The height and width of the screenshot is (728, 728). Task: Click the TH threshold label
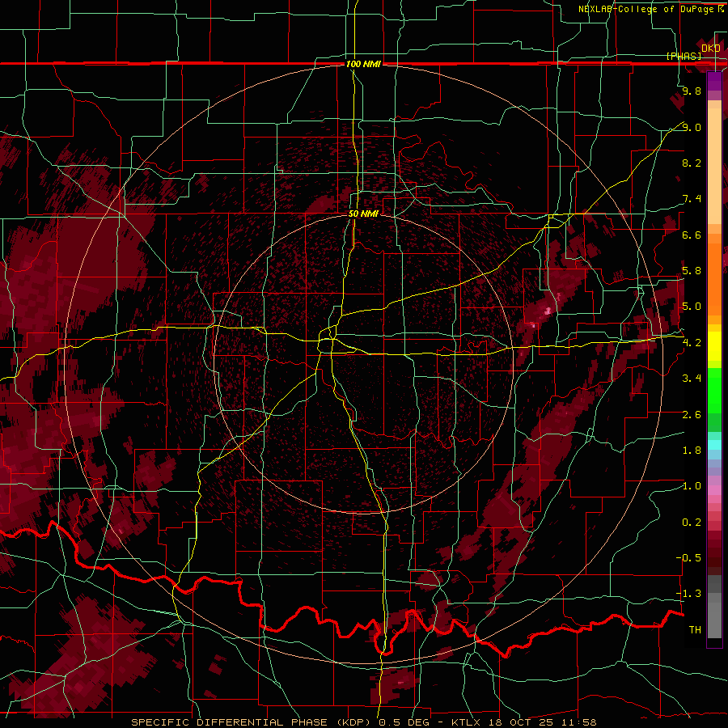pyautogui.click(x=695, y=630)
